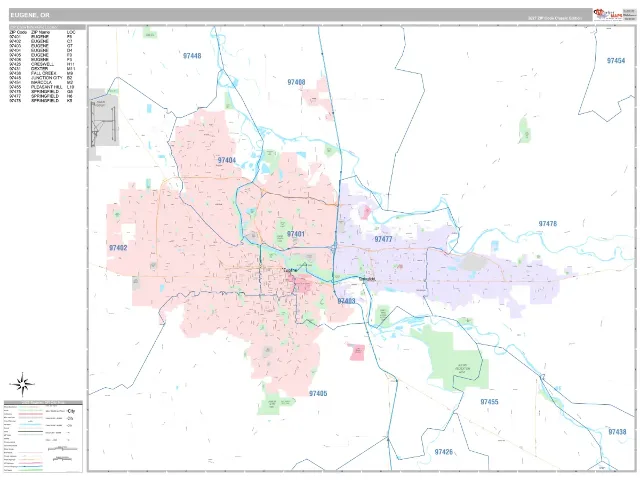Viewport: 640px width, 480px height.
Task: Click the ZIP Name column header
Action: pyautogui.click(x=40, y=32)
